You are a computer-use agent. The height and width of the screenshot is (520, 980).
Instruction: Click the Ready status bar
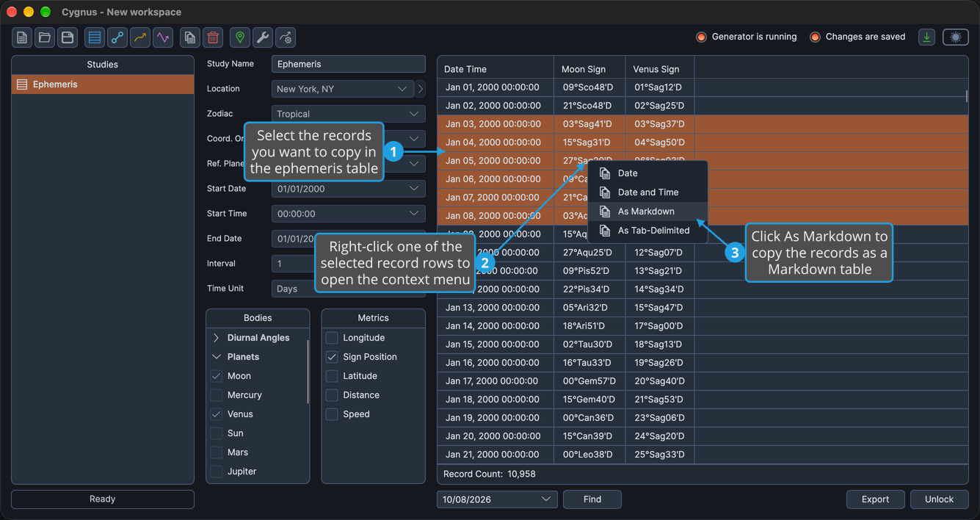click(x=103, y=499)
